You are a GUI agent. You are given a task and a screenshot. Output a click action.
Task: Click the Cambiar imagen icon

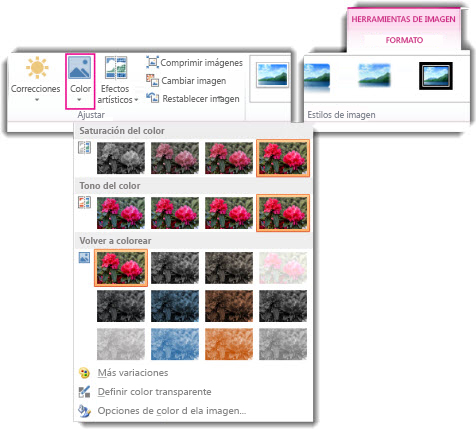[x=152, y=80]
